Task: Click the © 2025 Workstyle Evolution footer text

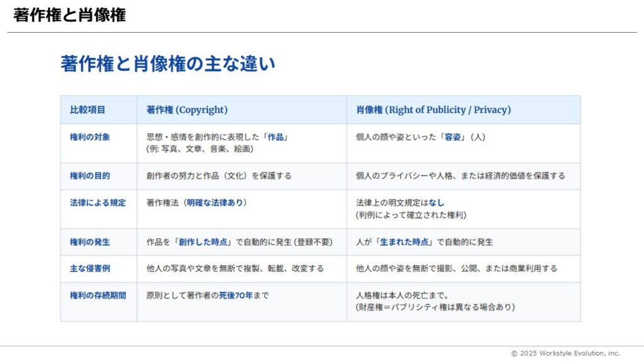Action: tap(565, 353)
